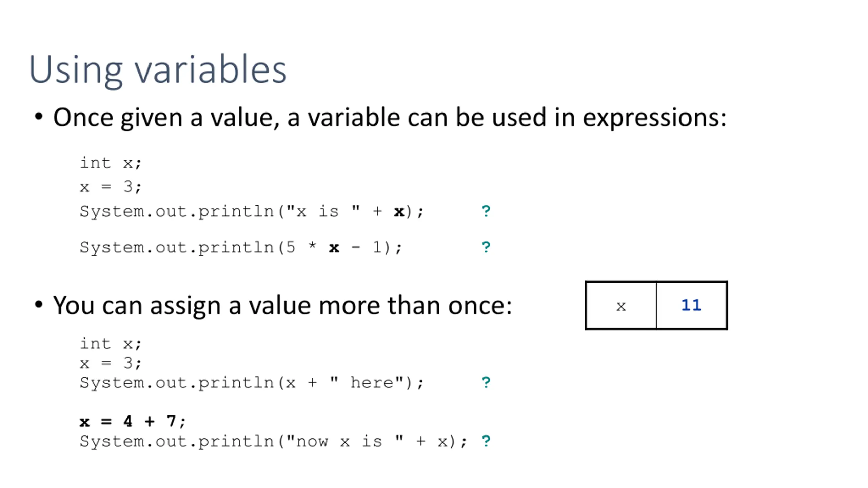Click "x = 3;" in the second code block
This screenshot has width=868, height=488.
[111, 363]
